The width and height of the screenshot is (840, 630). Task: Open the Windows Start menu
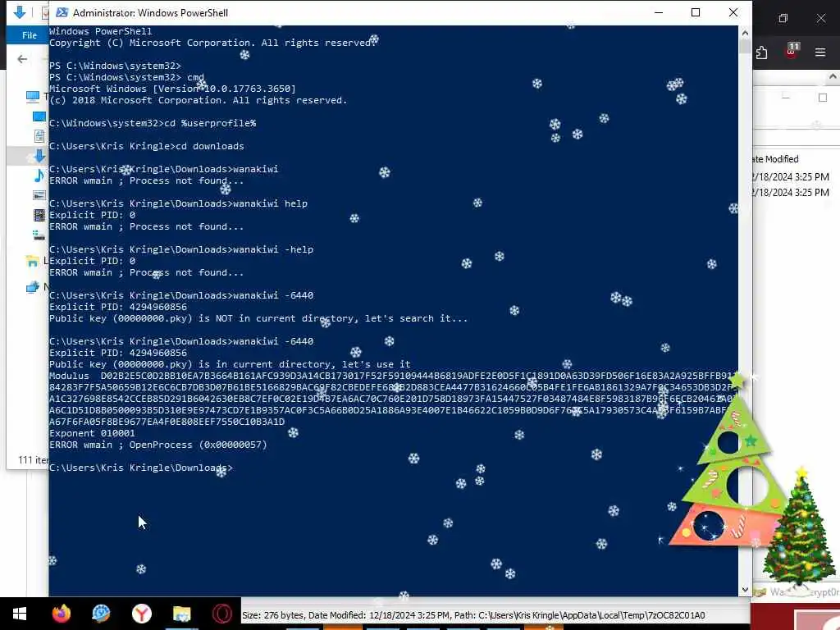coord(20,614)
